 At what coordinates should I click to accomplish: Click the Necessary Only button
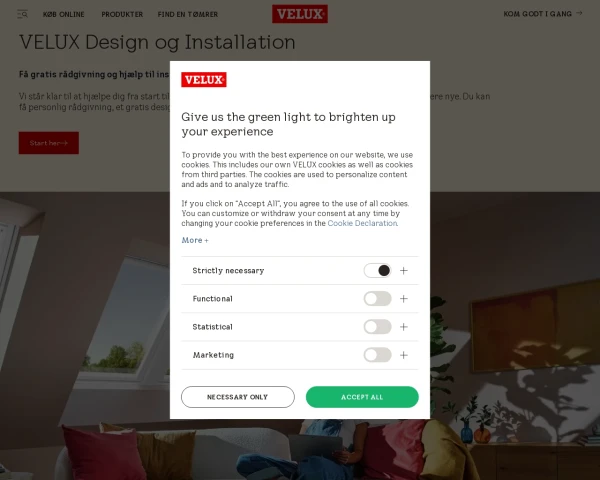[x=238, y=397]
